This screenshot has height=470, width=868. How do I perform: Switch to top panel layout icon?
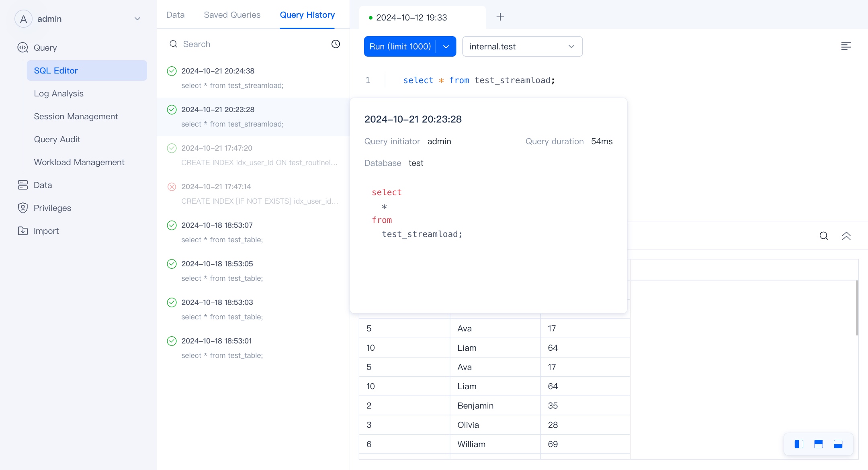click(x=818, y=444)
